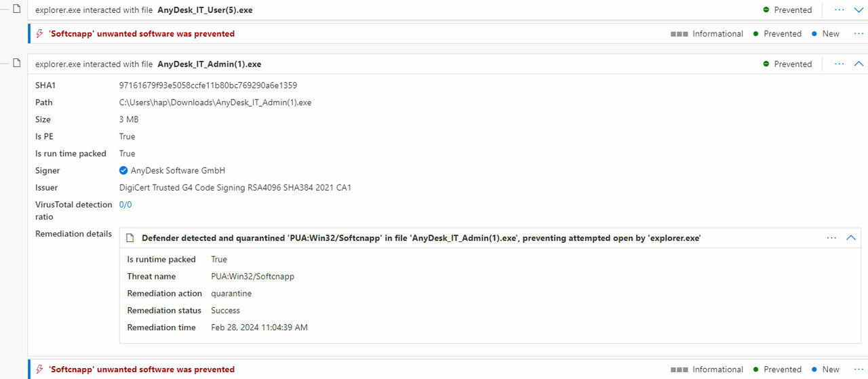Click the AnyDesk_IT_Admin(1).exe file path
This screenshot has width=868, height=379.
click(215, 102)
